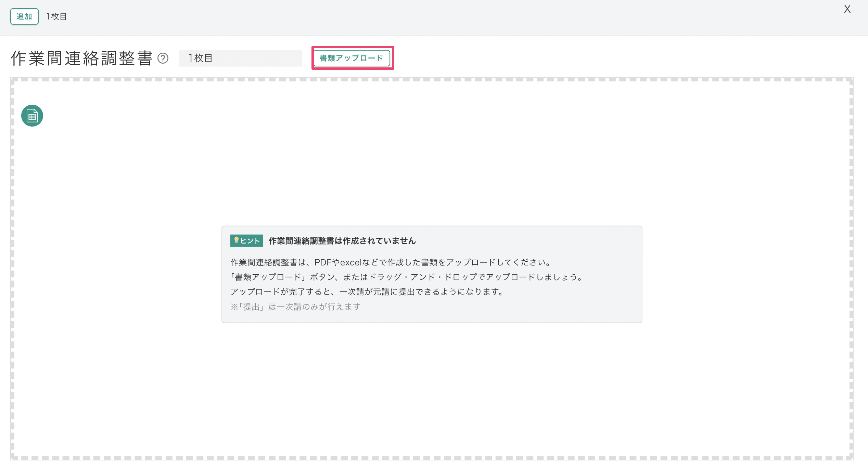Click the X icon to close the dialog
This screenshot has width=868, height=470.
click(847, 9)
